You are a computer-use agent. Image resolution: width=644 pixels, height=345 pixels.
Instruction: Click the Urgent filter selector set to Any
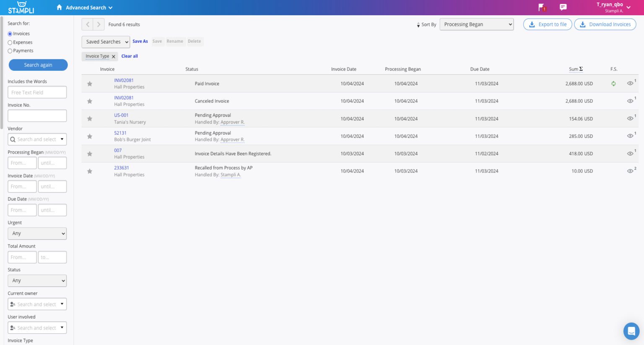coord(37,233)
